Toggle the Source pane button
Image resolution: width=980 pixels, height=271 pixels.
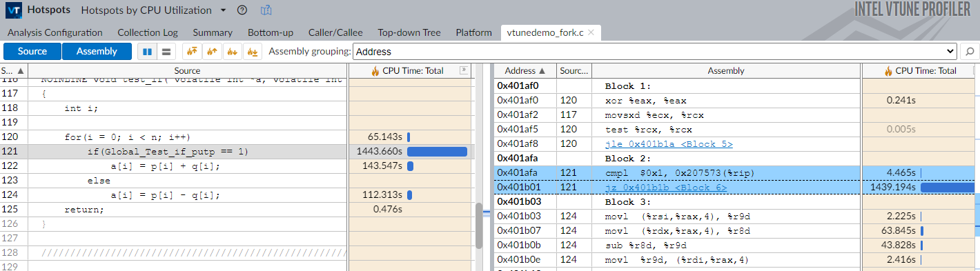32,52
